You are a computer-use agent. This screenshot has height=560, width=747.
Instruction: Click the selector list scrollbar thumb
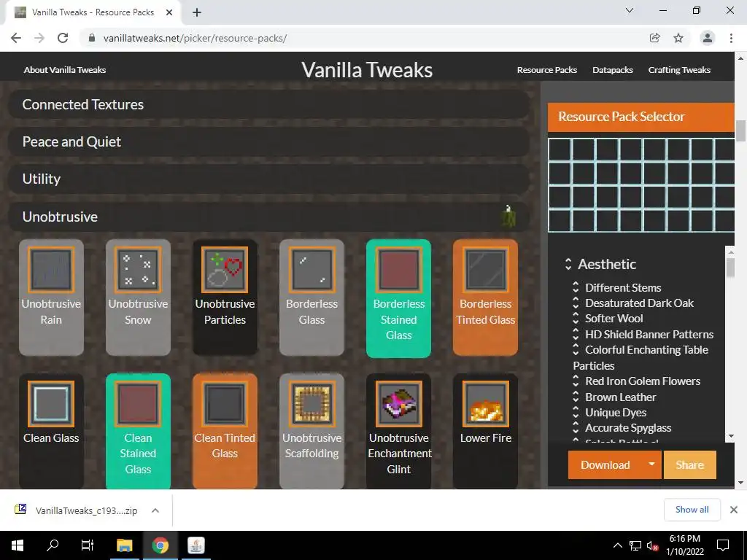[730, 267]
